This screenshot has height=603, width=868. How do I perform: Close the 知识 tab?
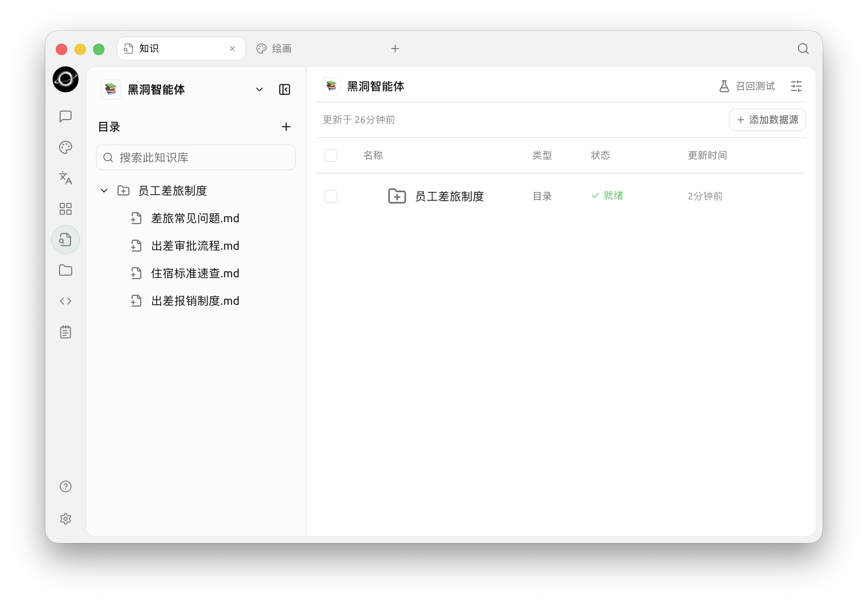(x=232, y=49)
